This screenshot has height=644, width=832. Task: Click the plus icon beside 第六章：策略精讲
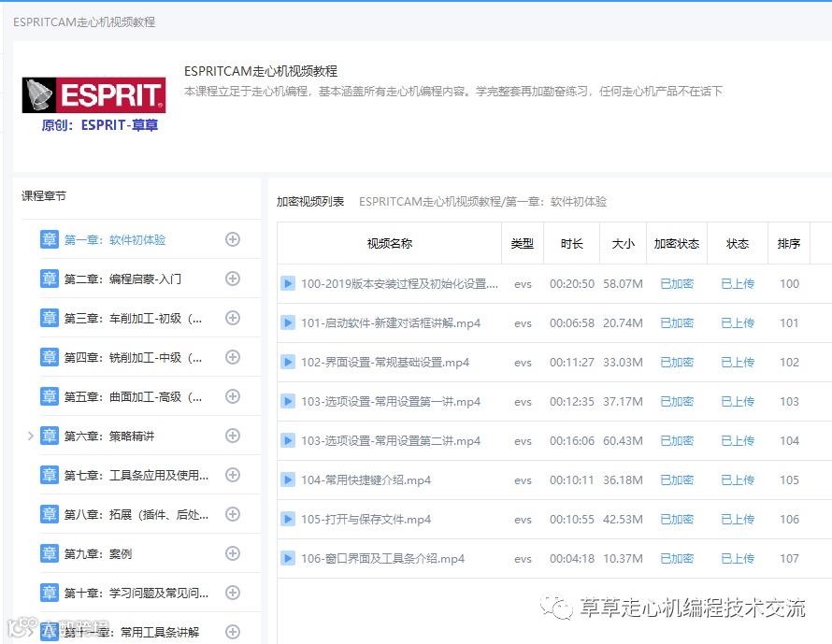233,436
